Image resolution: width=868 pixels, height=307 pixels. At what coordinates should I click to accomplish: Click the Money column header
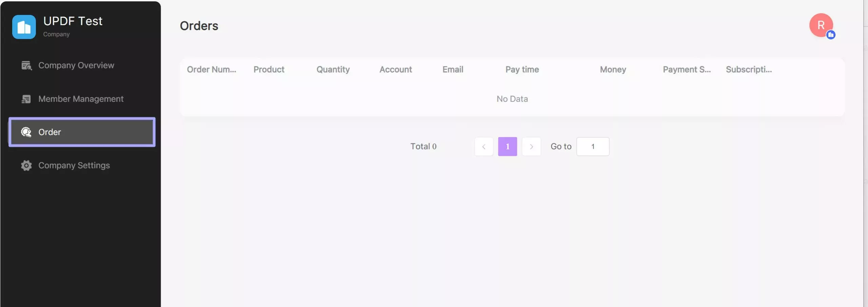point(613,69)
